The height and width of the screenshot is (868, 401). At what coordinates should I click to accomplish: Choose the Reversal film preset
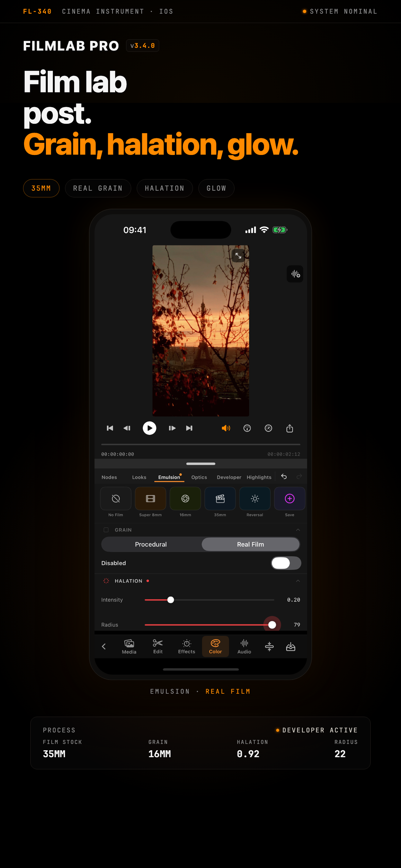255,498
